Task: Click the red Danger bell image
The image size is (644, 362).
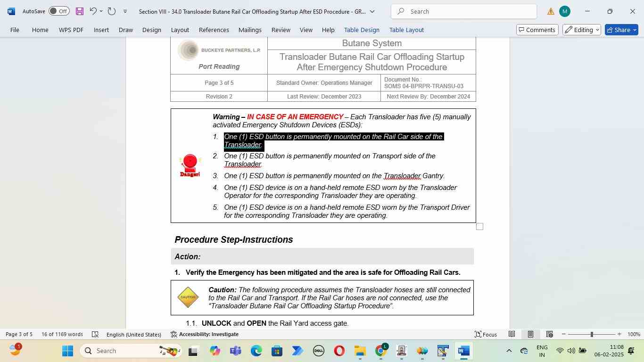Action: pos(190,165)
